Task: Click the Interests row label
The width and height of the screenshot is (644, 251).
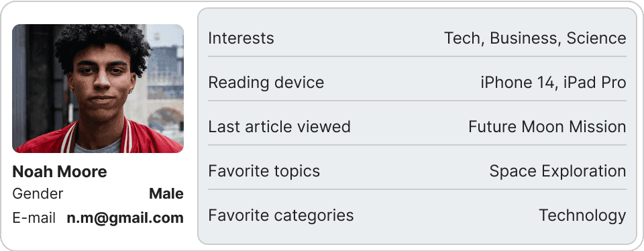Action: tap(241, 38)
